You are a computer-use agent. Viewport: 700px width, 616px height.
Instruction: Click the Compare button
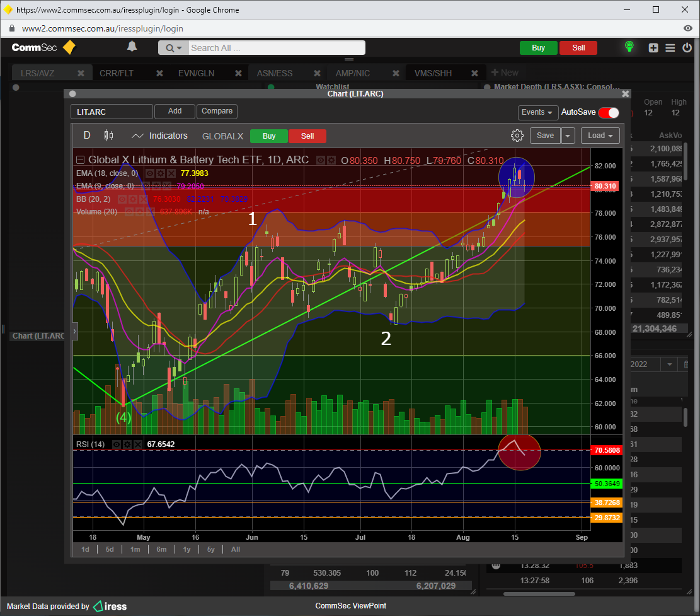click(x=217, y=111)
